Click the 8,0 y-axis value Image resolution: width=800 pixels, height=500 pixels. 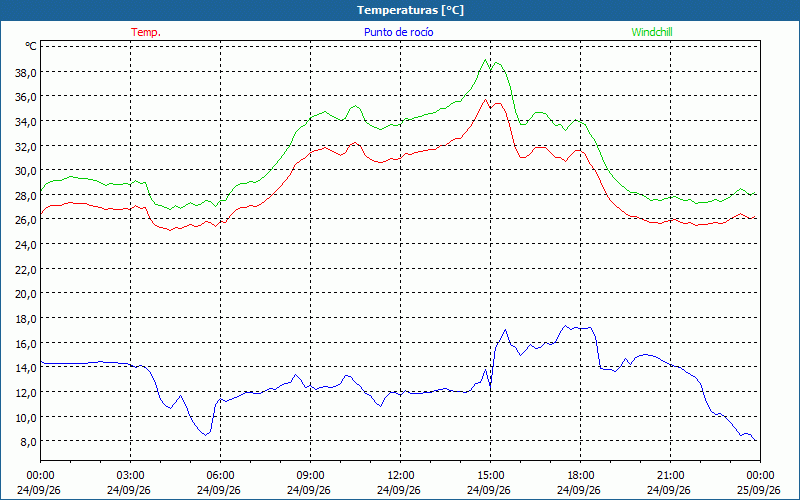pos(29,442)
